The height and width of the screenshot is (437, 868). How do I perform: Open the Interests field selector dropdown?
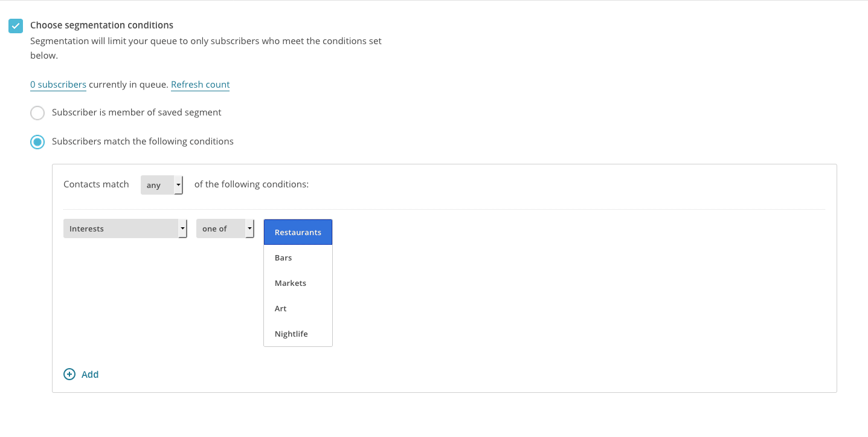(125, 228)
